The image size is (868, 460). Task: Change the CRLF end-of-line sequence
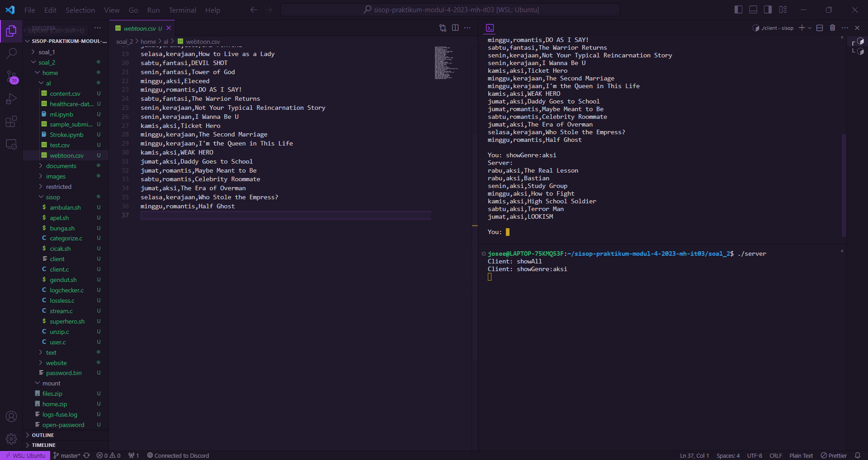(776, 455)
